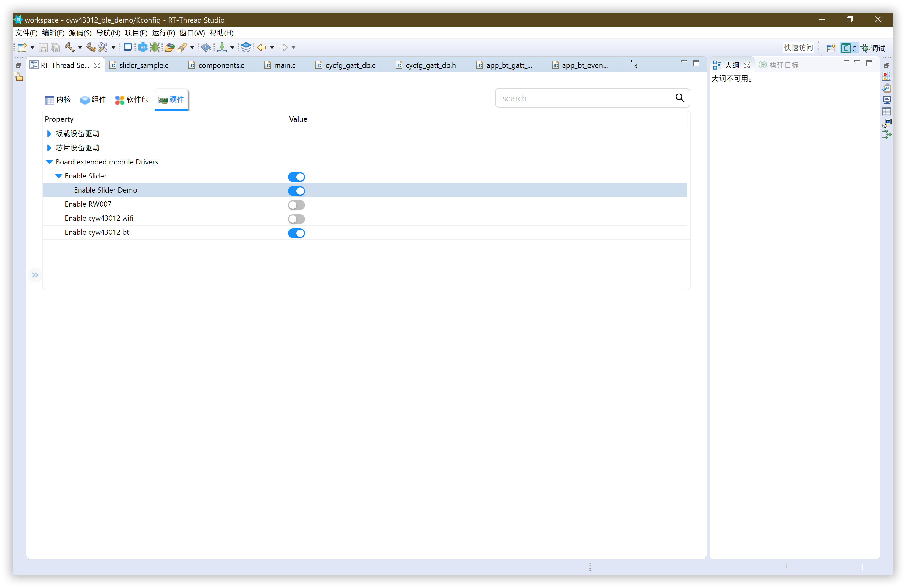906x588 pixels.
Task: Click the search magnifier icon
Action: (x=679, y=98)
